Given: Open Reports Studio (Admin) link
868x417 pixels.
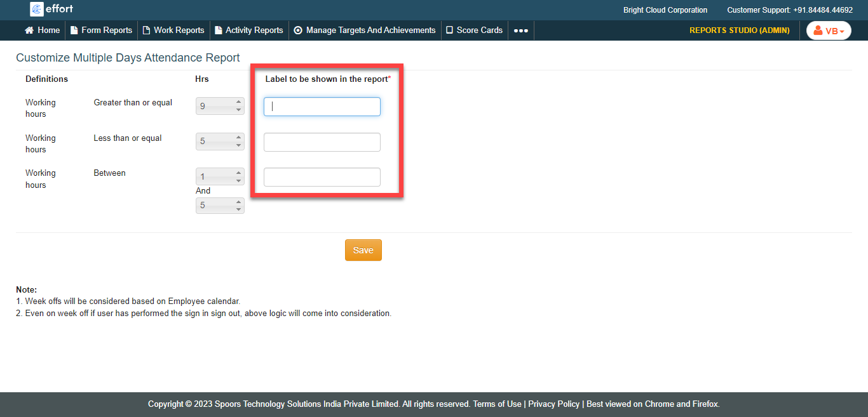Looking at the screenshot, I should [x=739, y=30].
